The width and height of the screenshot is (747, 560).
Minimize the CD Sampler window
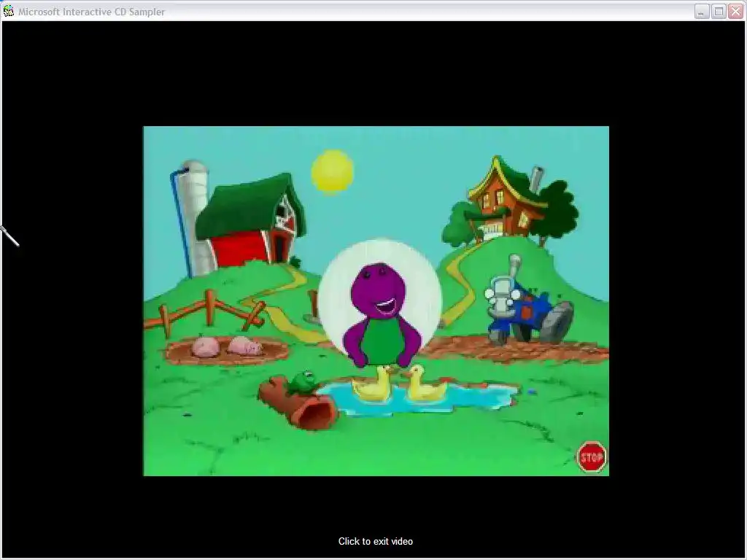(701, 12)
